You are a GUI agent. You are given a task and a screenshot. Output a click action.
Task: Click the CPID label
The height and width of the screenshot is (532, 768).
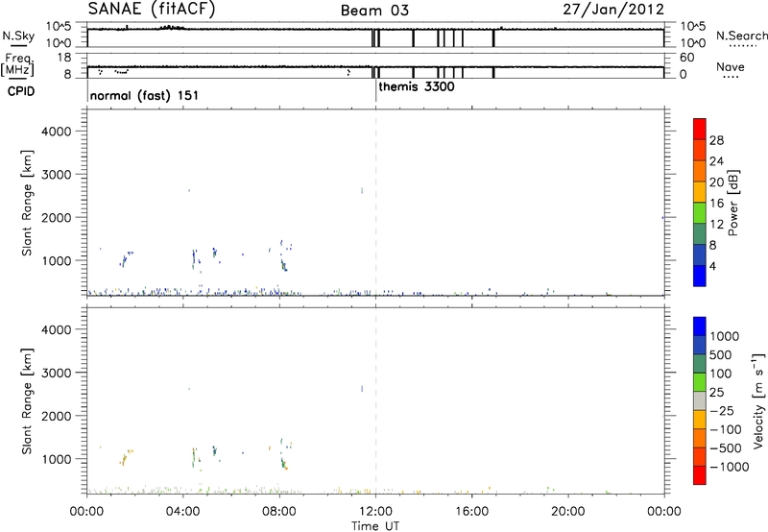click(21, 91)
